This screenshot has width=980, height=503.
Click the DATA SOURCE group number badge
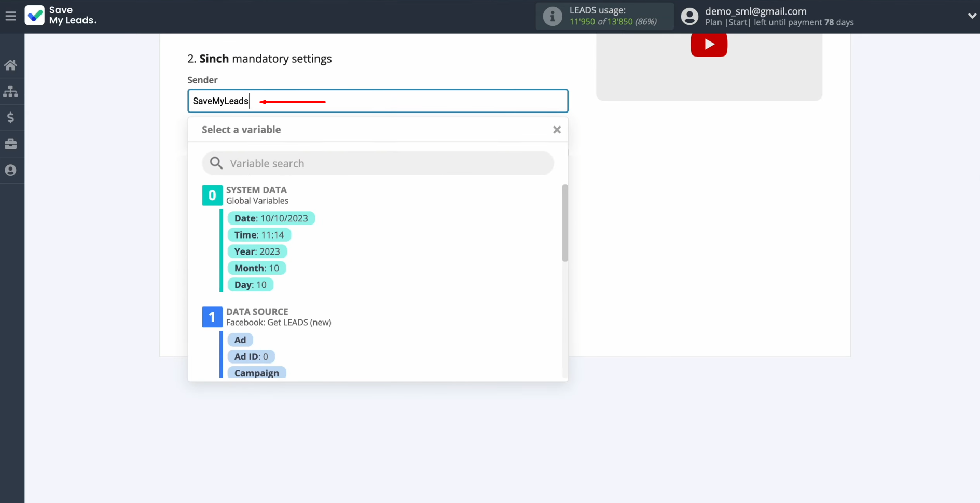coord(212,317)
